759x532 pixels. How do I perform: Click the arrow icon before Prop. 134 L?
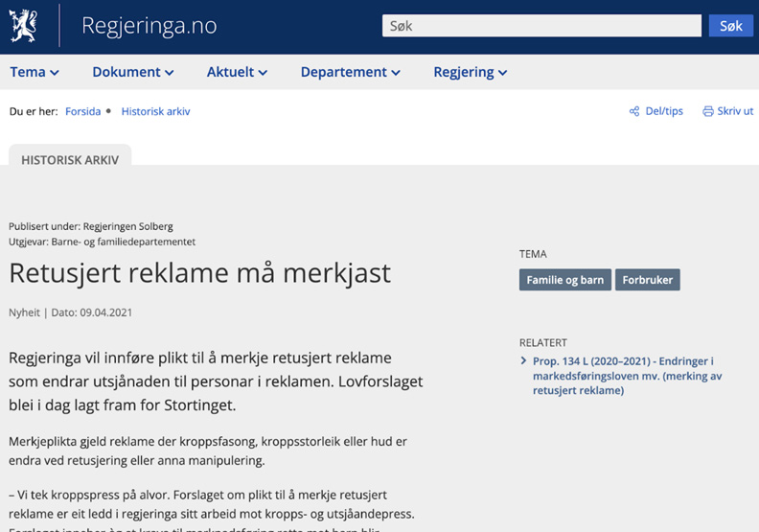(523, 361)
